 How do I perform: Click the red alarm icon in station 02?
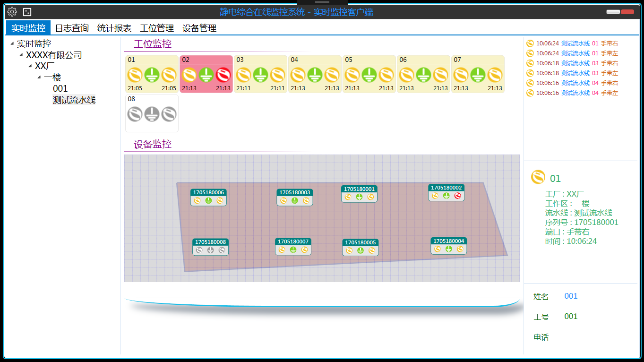[x=223, y=75]
